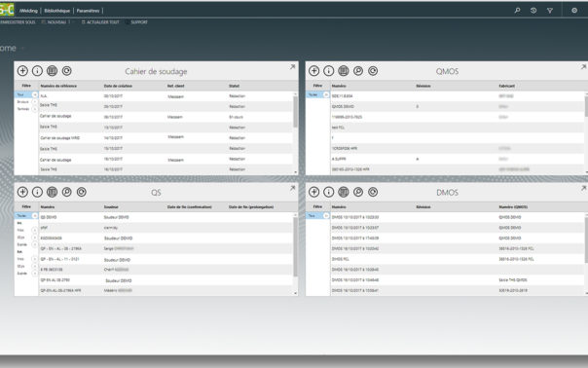588x368 pixels.
Task: Open info icon in Cahier de soudage panel
Action: [37, 70]
